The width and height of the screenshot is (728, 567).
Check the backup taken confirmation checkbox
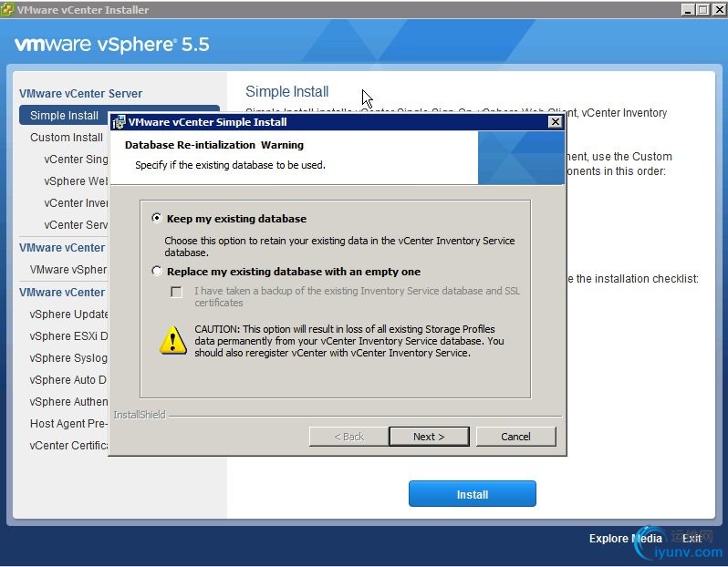click(x=176, y=292)
